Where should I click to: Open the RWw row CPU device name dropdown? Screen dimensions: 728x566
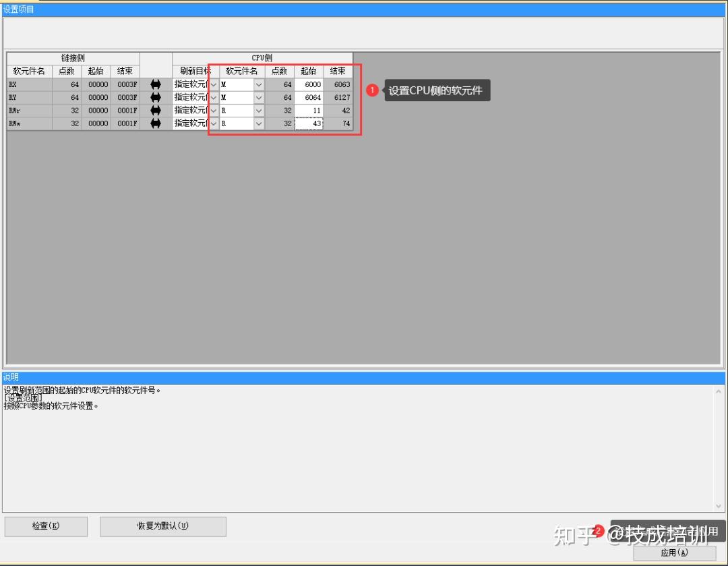pos(258,123)
